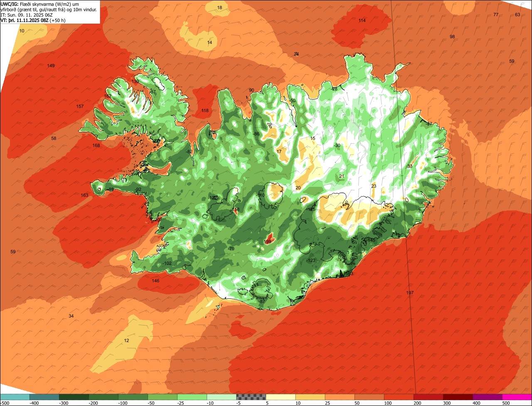
Task: Click the light teal -500 to -400 legend swatch
Action: [15, 397]
